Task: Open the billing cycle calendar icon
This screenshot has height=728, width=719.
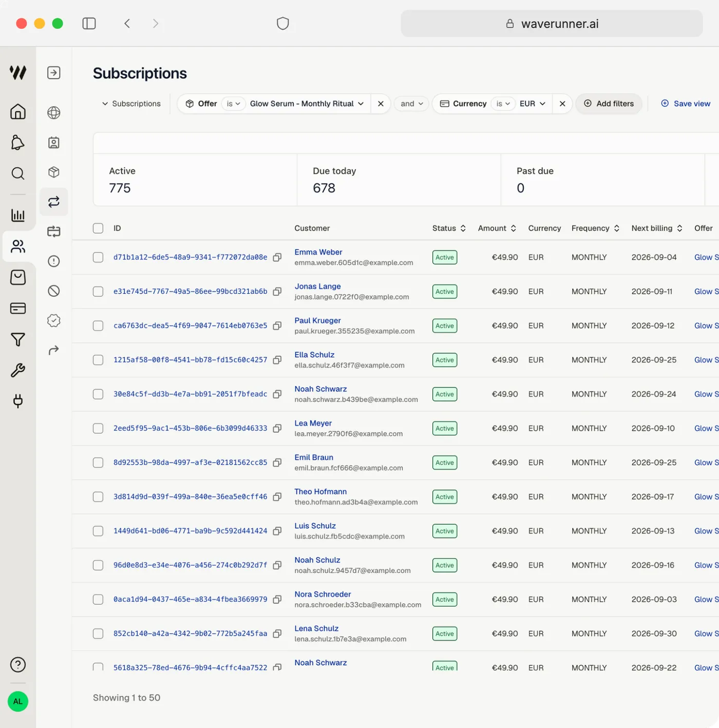Action: [54, 232]
